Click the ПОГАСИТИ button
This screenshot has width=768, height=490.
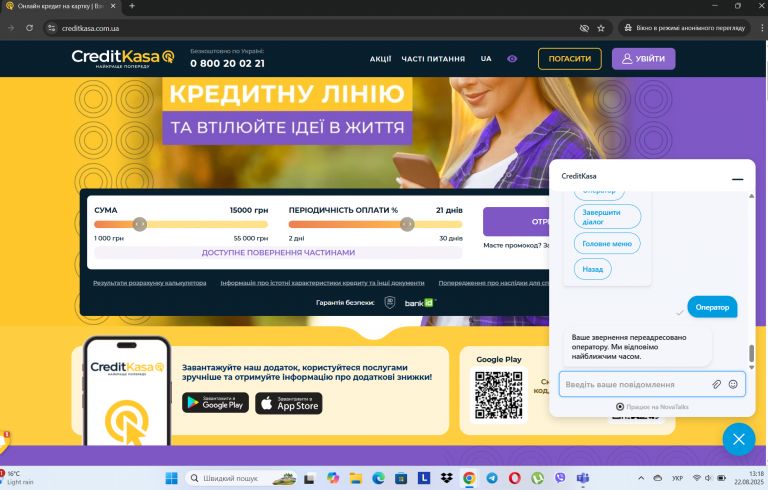(570, 59)
